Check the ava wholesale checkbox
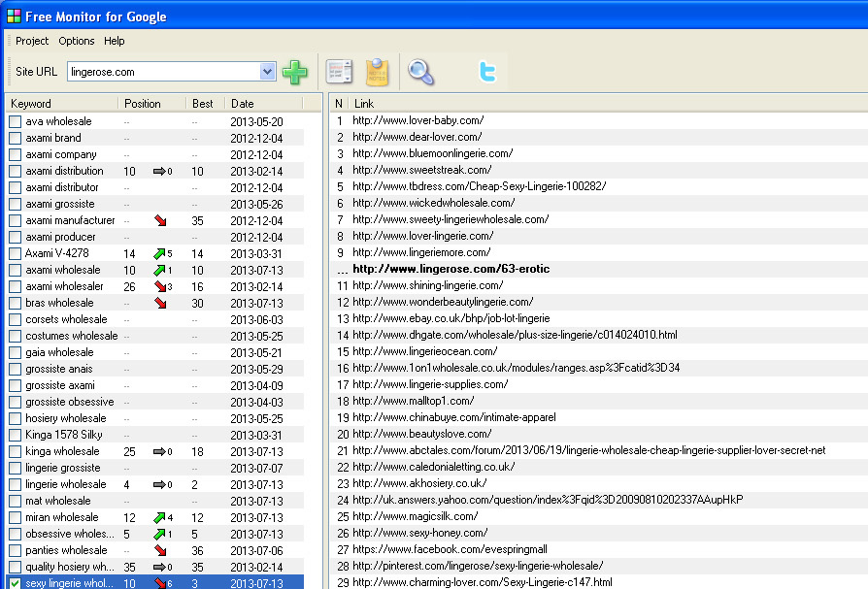This screenshot has height=589, width=868. (16, 121)
